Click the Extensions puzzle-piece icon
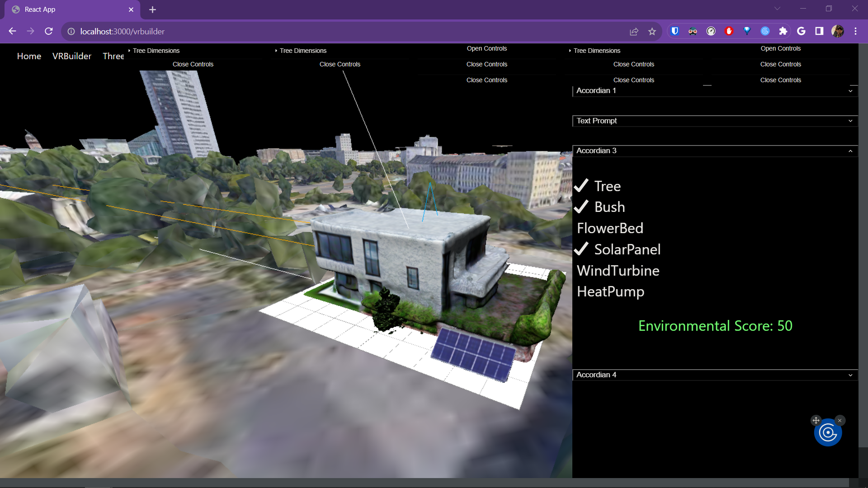This screenshot has height=488, width=868. (x=783, y=31)
